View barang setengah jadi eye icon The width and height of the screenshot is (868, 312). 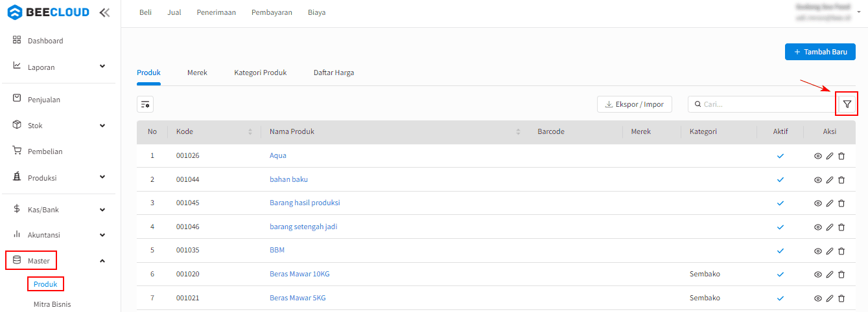point(818,227)
